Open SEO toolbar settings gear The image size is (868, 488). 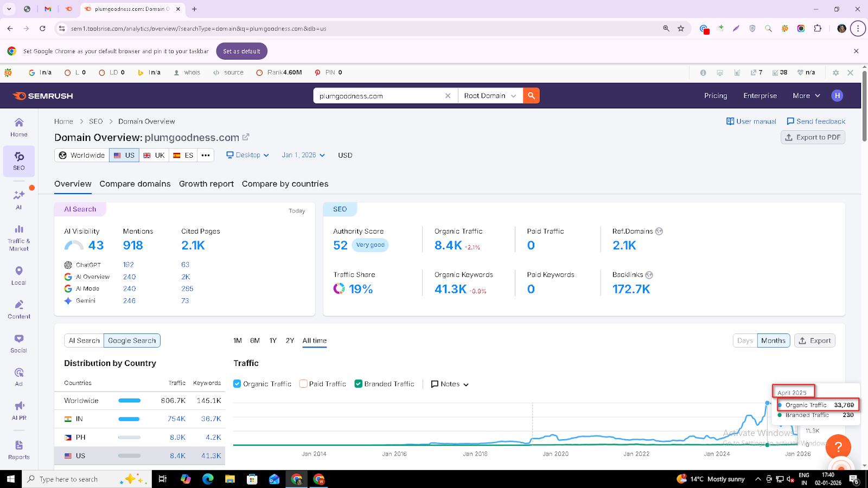835,73
